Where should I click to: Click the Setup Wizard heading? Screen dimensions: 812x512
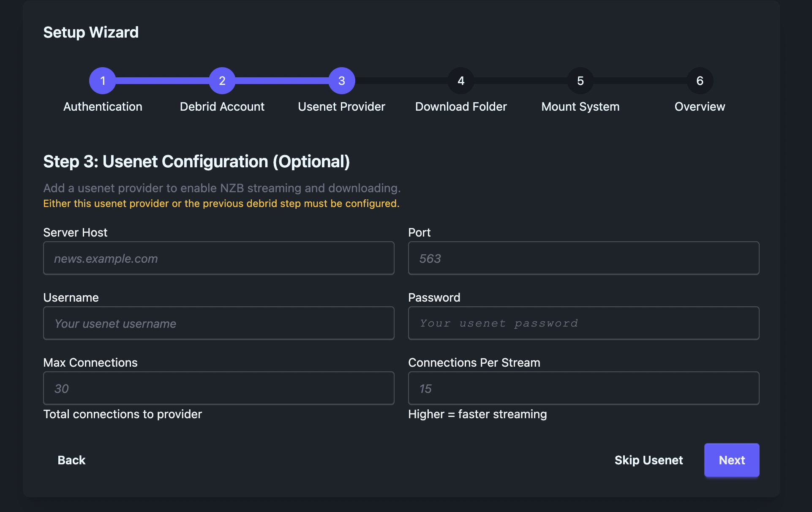pos(90,32)
